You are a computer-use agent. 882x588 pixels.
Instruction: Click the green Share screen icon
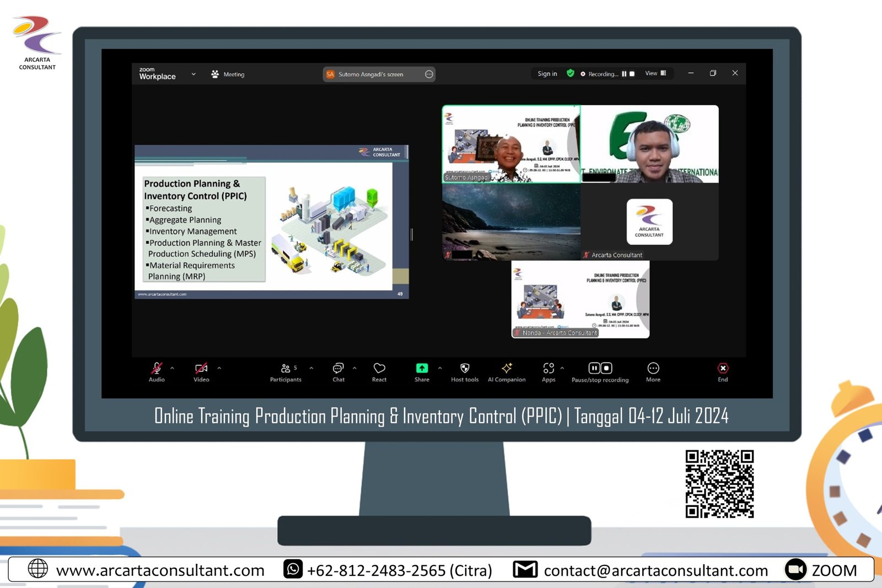422,369
